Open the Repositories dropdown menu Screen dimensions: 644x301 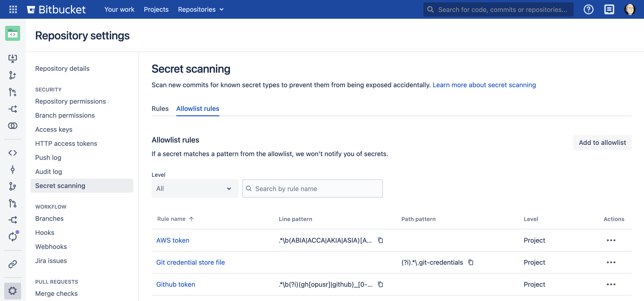[200, 9]
